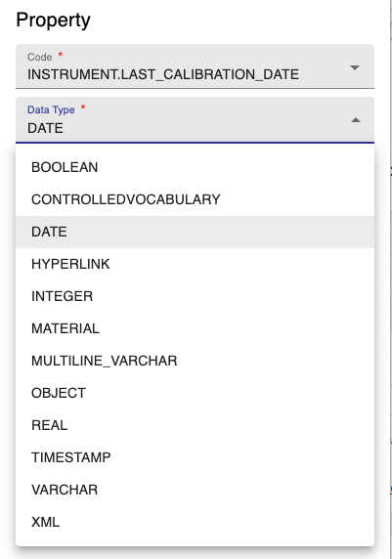
Task: Collapse the Data Type dropdown arrow
Action: point(355,120)
